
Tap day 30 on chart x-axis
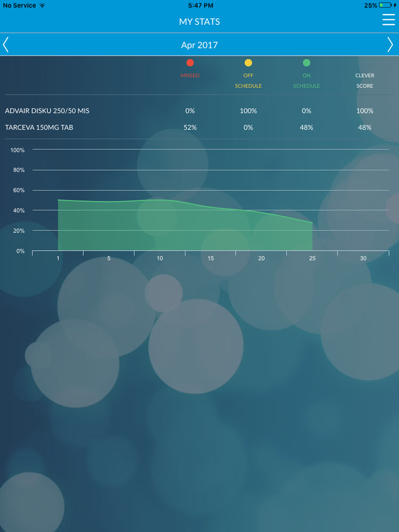363,258
